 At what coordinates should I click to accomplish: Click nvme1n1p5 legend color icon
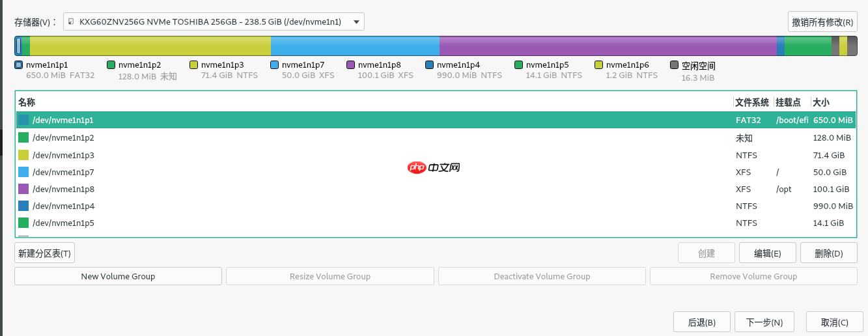tap(518, 65)
